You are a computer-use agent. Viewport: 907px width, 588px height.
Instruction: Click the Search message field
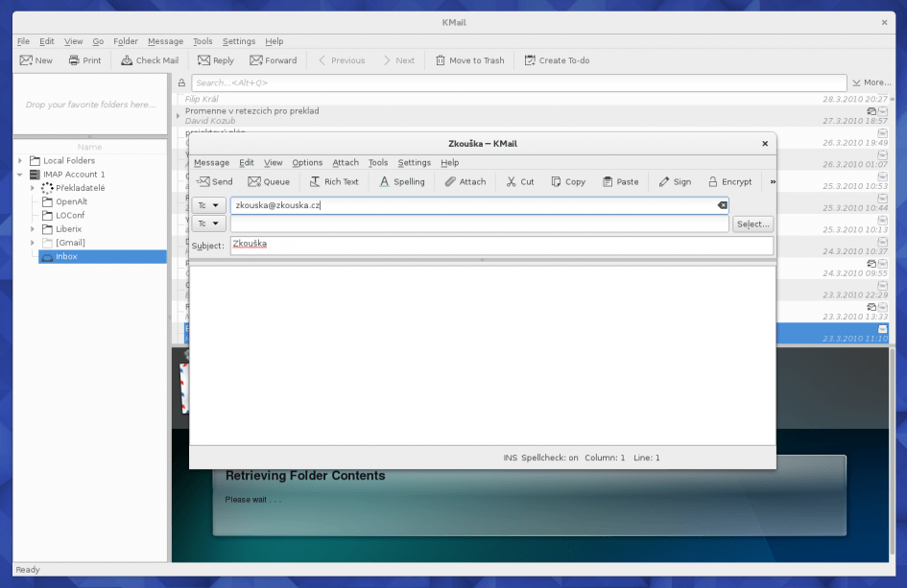click(519, 82)
